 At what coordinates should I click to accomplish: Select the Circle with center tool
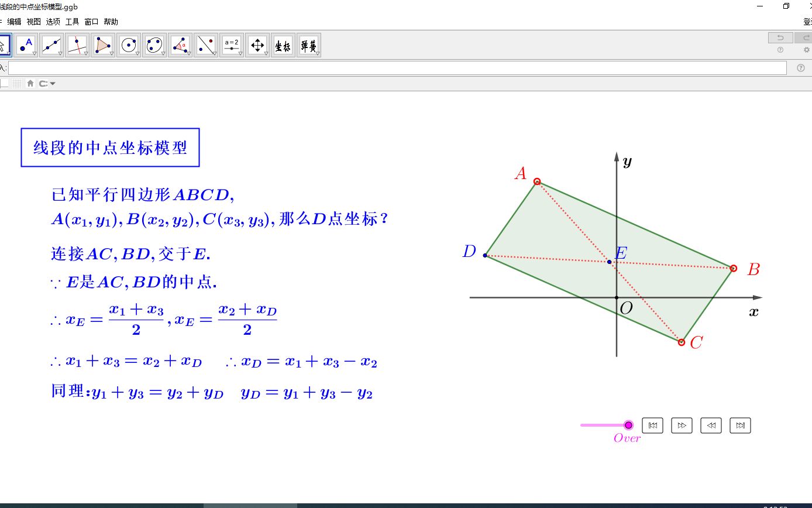point(128,45)
